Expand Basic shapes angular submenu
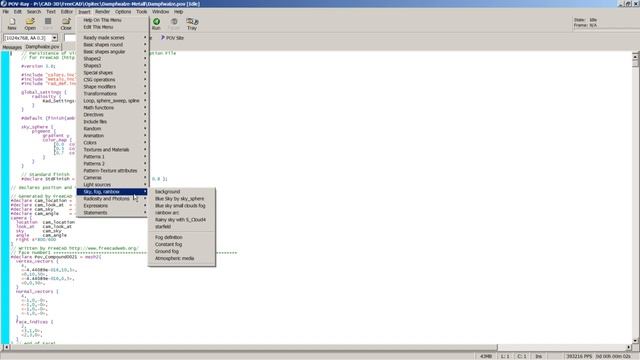640x360 pixels. [113, 51]
